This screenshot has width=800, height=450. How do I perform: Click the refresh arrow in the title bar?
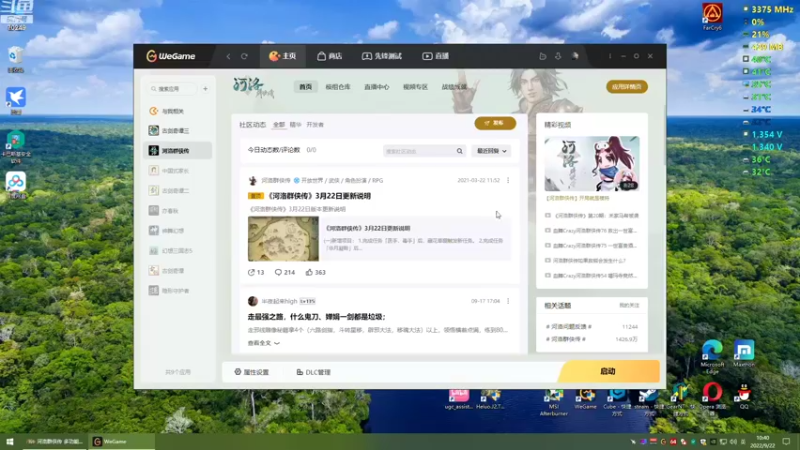[x=244, y=56]
